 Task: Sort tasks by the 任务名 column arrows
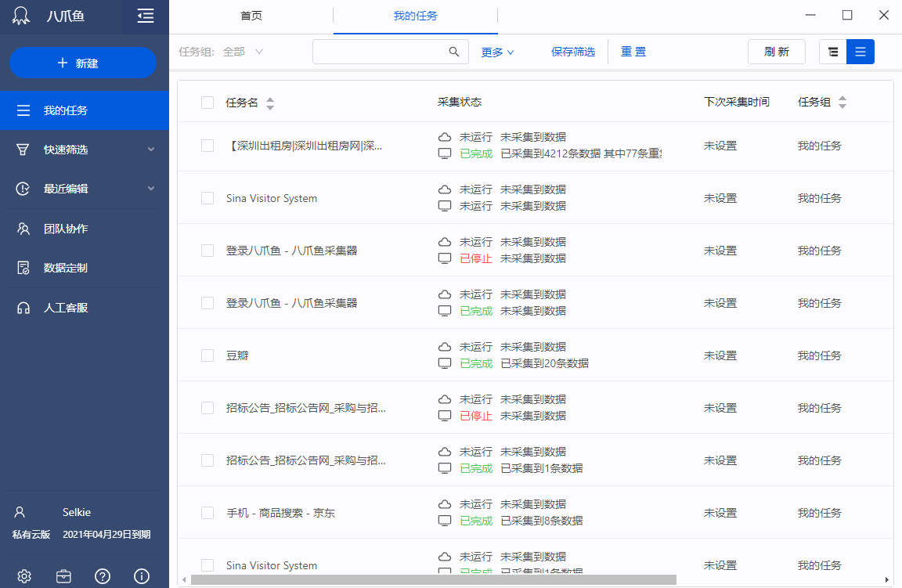pos(270,103)
